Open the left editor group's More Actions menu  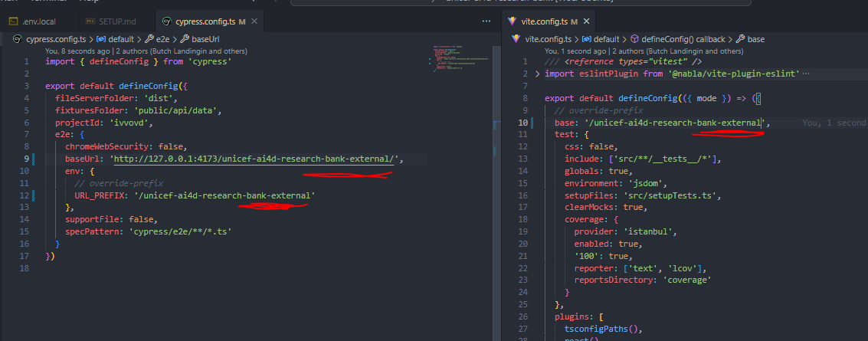click(486, 21)
